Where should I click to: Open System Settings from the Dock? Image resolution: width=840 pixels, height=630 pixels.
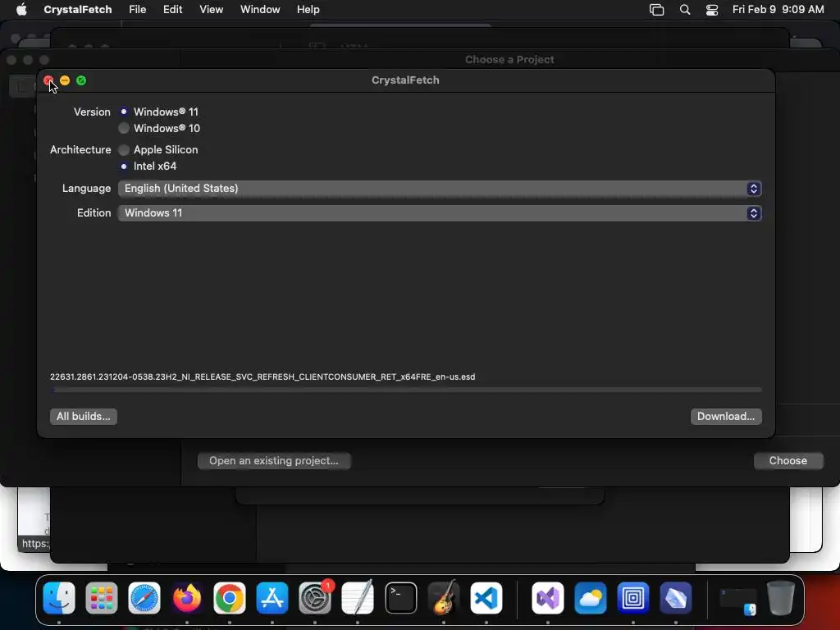(x=315, y=598)
